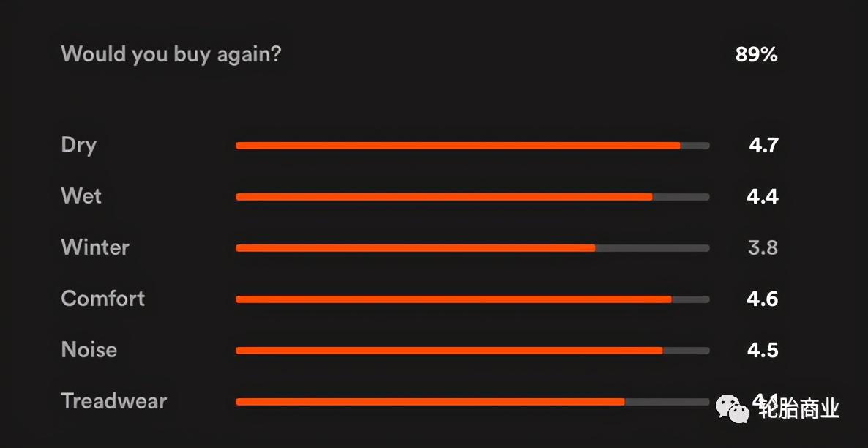Select the Comfort category label
868x448 pixels.
click(103, 299)
